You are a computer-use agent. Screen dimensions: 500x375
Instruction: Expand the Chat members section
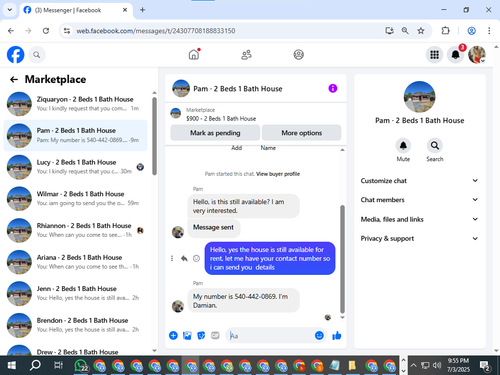coord(419,200)
